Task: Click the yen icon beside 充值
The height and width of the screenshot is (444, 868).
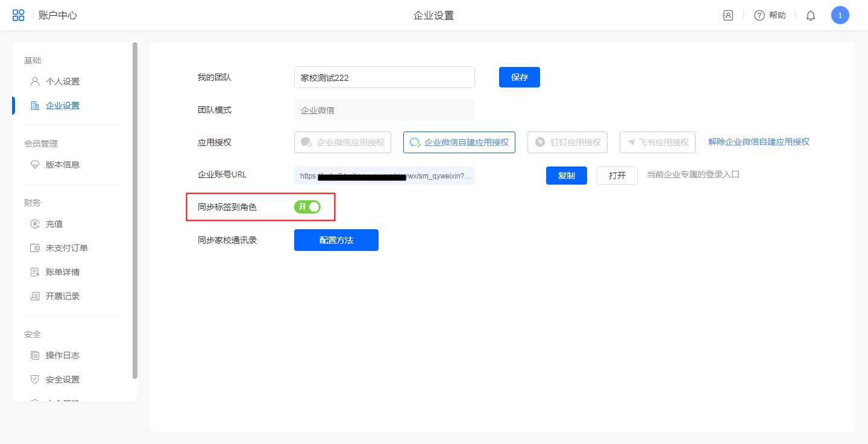Action: pos(35,224)
